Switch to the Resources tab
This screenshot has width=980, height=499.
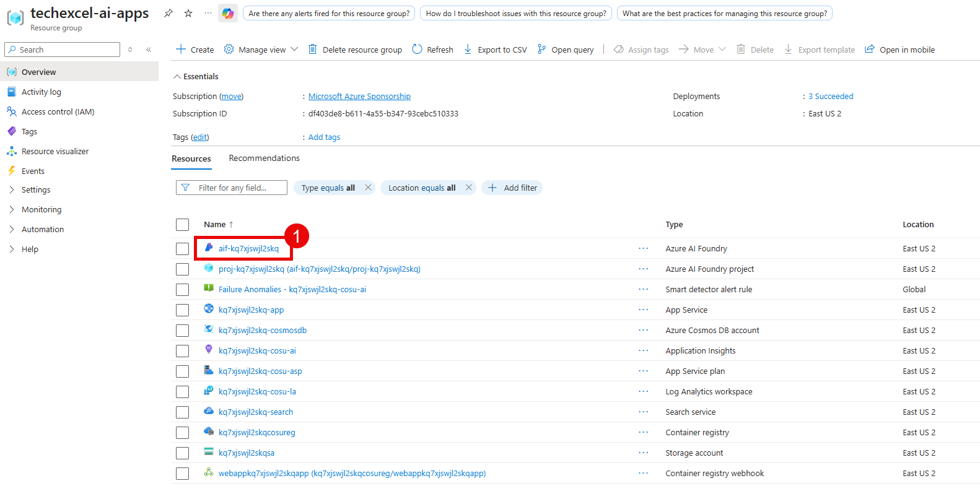pos(191,158)
